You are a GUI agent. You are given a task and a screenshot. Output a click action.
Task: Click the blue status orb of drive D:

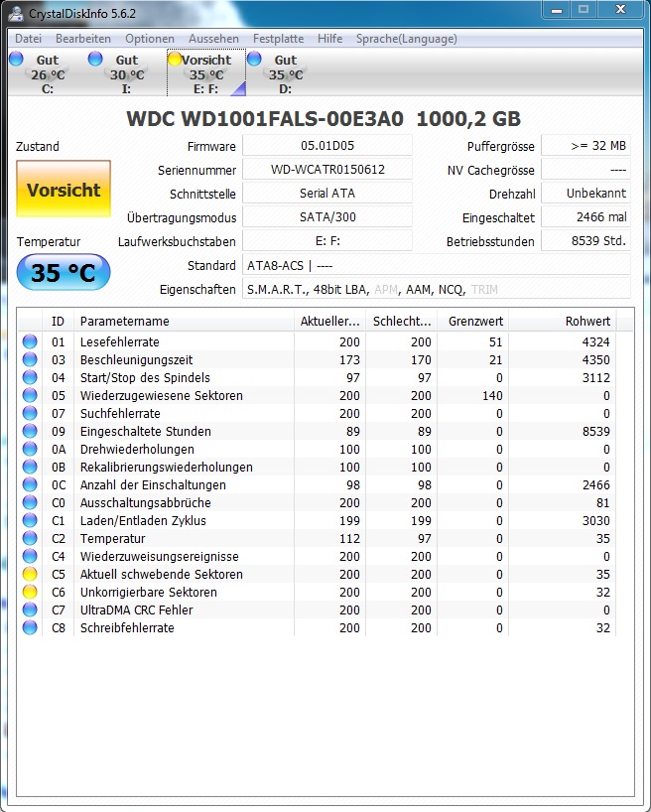[x=254, y=59]
